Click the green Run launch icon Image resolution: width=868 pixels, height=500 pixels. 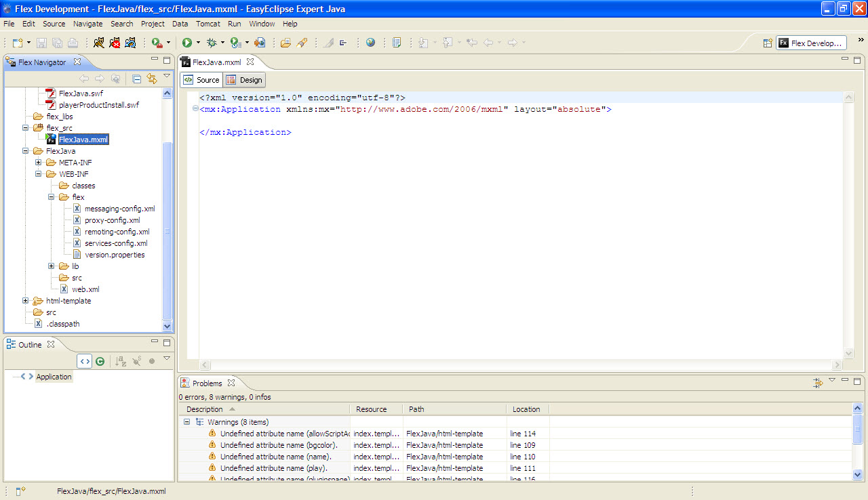coord(186,43)
